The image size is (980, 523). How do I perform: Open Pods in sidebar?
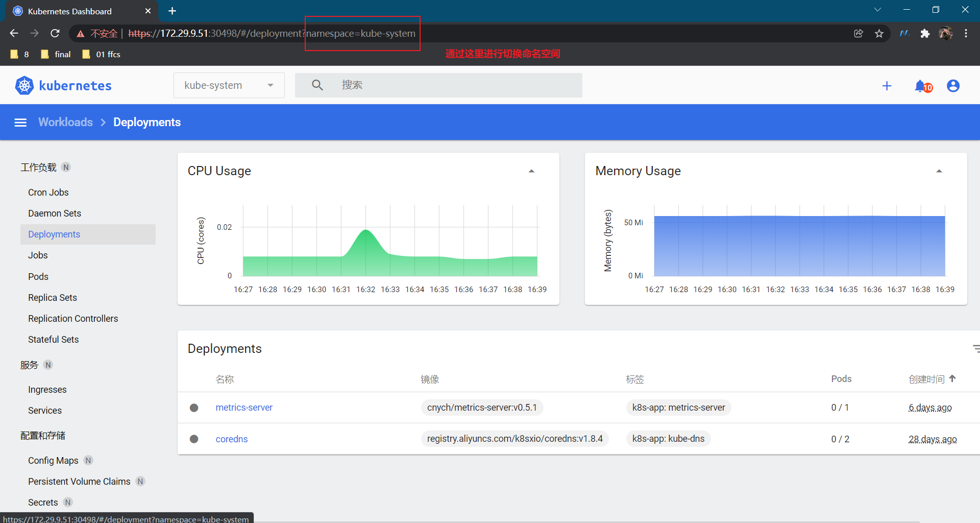click(x=38, y=277)
